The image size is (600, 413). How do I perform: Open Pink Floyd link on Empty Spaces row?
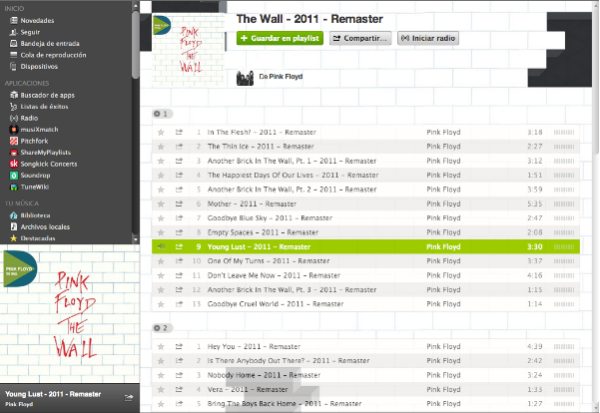pyautogui.click(x=443, y=232)
